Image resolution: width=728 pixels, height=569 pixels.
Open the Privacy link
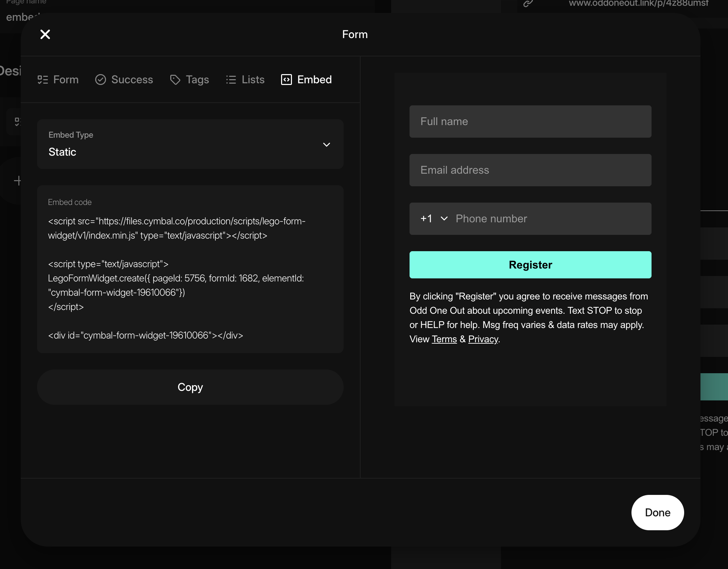483,339
